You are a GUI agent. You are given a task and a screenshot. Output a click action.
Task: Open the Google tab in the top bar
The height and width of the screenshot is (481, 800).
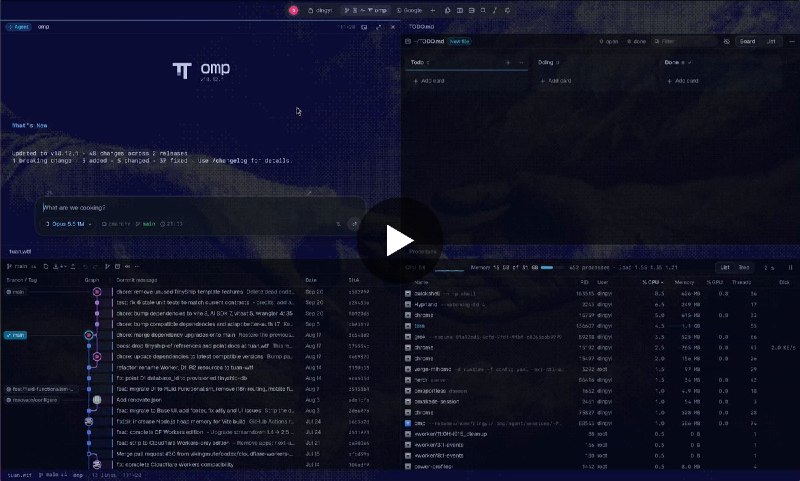pyautogui.click(x=409, y=10)
